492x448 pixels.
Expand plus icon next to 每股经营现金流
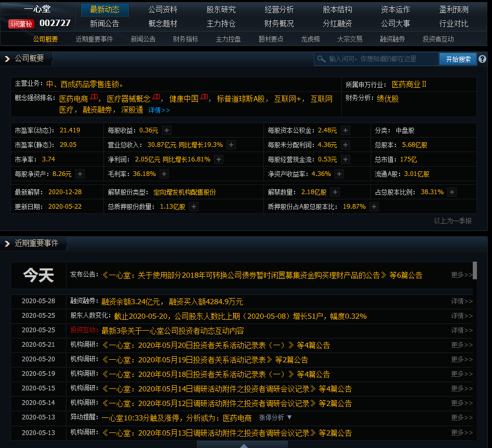pyautogui.click(x=345, y=159)
